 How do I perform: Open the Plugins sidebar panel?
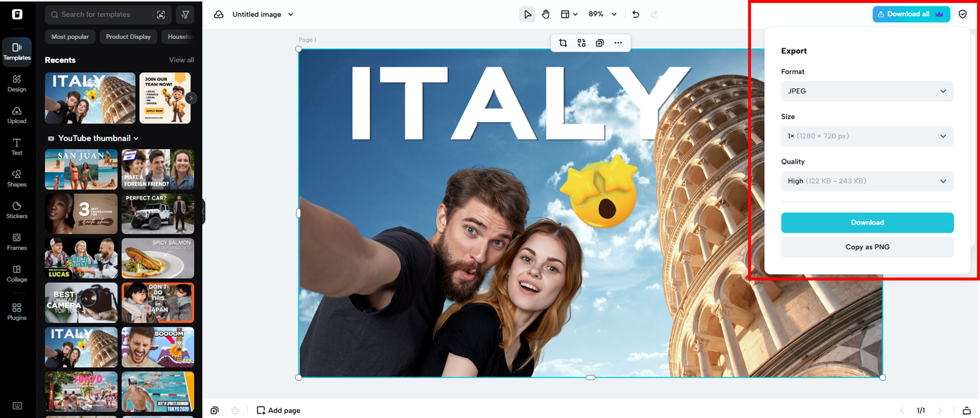pos(17,311)
